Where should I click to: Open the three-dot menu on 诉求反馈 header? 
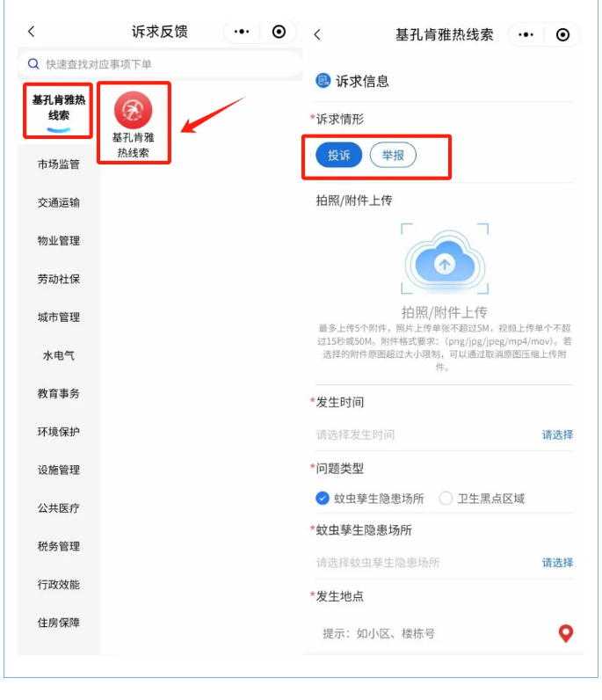click(x=242, y=32)
